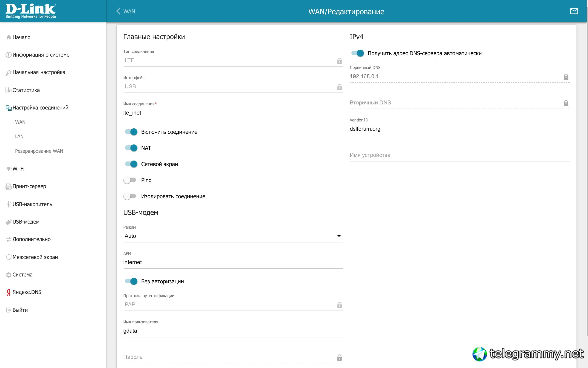Click the network icon beside Настройка соединений
Viewport: 588px width, 368px height.
(x=8, y=108)
